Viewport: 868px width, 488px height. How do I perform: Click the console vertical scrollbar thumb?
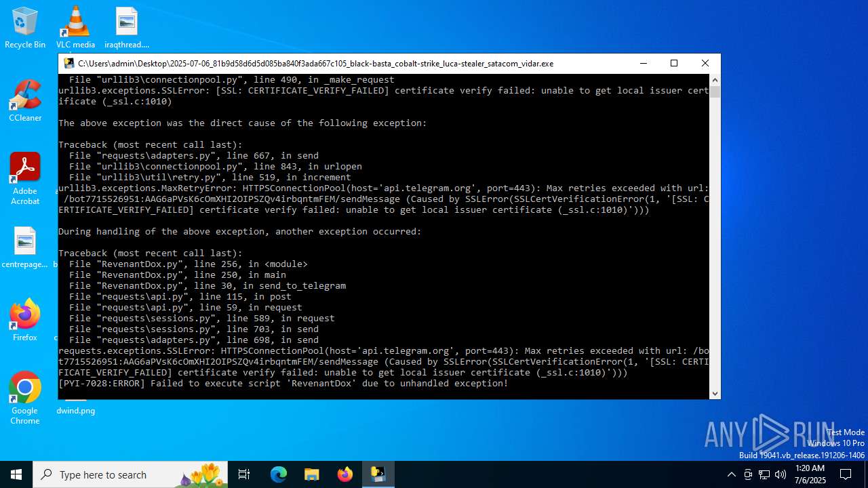pyautogui.click(x=715, y=91)
